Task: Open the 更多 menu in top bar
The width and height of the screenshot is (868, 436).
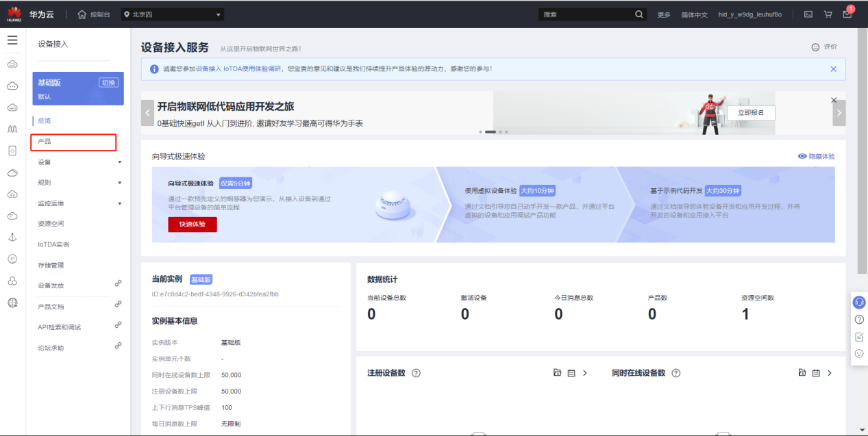Action: pos(664,14)
